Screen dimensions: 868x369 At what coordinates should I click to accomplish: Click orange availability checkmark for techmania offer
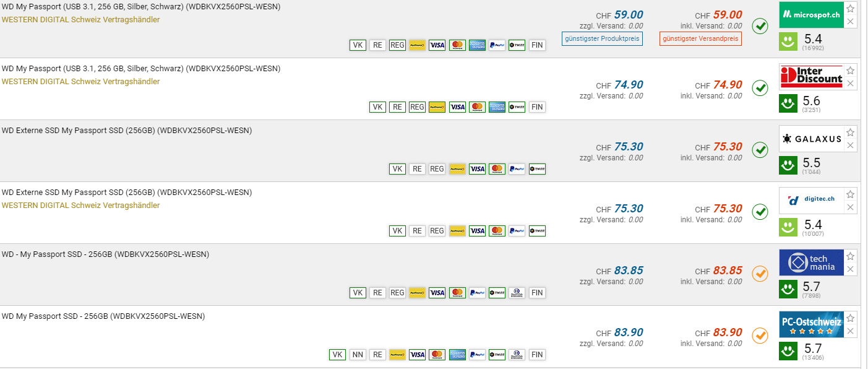tap(760, 274)
